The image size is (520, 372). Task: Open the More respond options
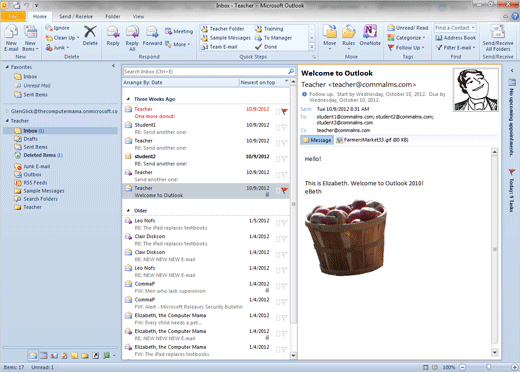click(177, 44)
